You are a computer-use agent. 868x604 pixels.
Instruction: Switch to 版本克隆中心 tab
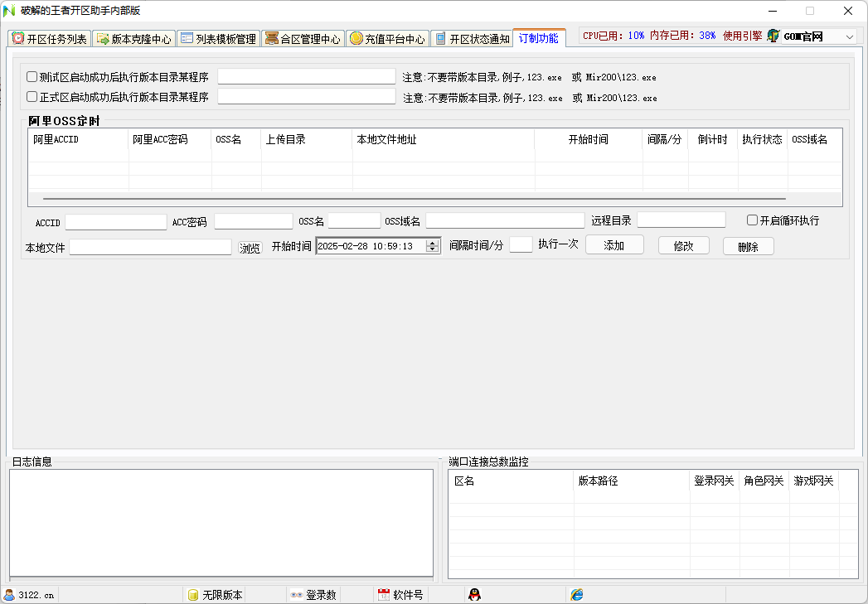tap(134, 39)
